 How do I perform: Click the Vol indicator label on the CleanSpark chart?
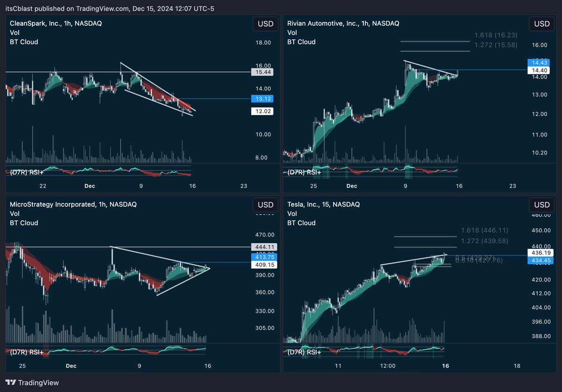point(15,32)
